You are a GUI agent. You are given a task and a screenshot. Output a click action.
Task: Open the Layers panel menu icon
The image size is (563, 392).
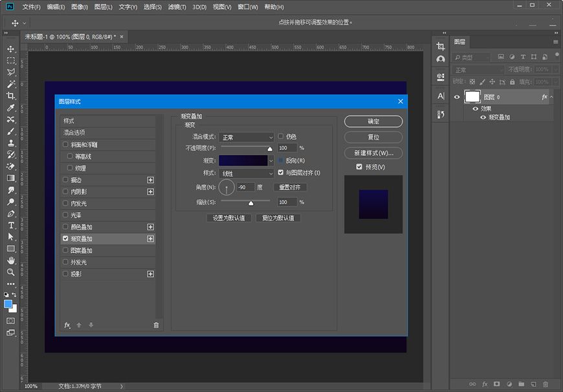tap(555, 42)
